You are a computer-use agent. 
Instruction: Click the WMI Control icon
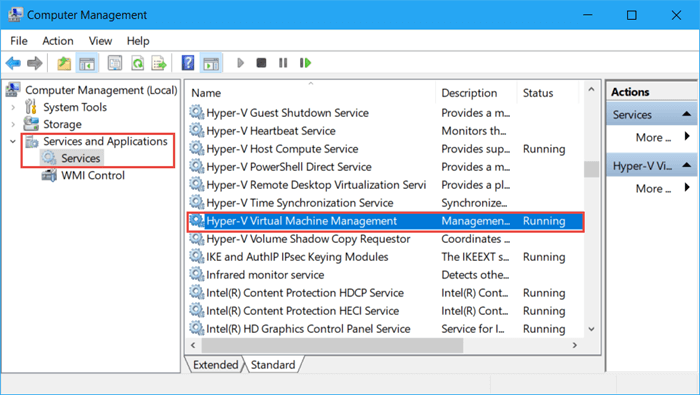pyautogui.click(x=49, y=175)
